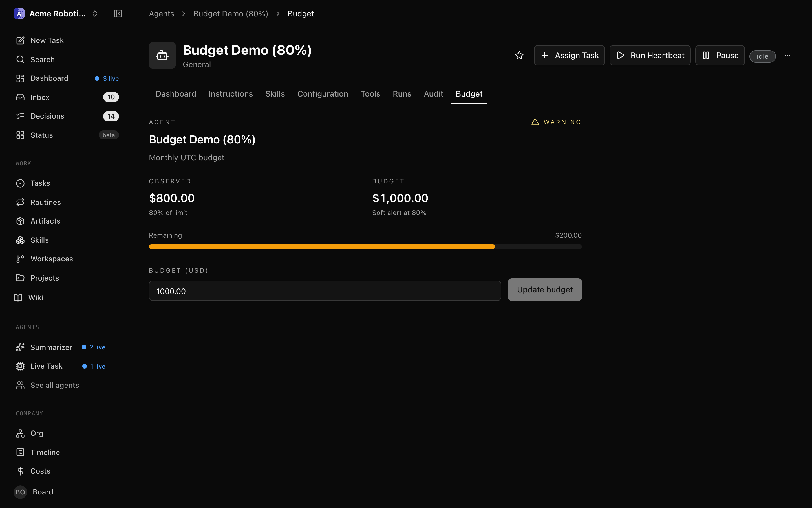Viewport: 812px width, 508px height.
Task: Click Budget Demo (80%) breadcrumb
Action: point(231,14)
